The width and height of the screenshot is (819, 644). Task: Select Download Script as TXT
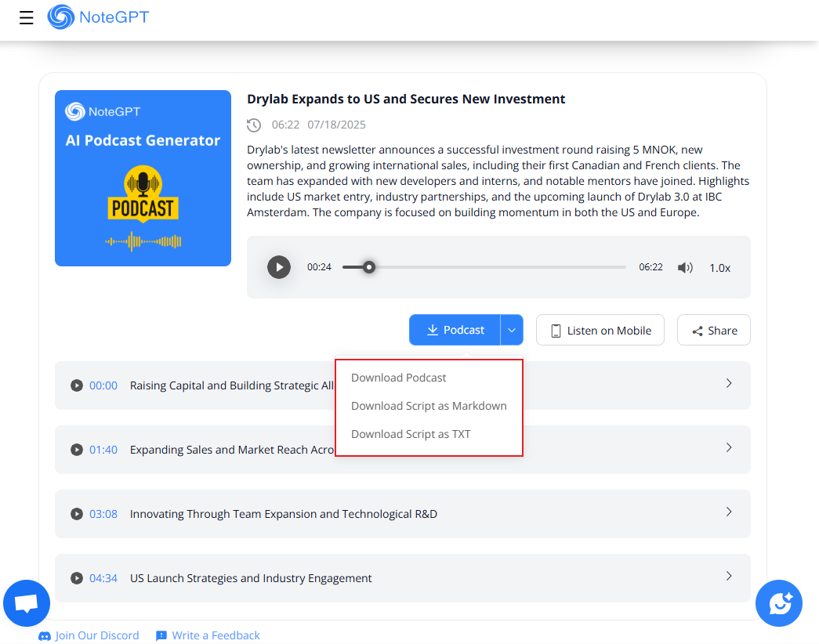pos(411,434)
